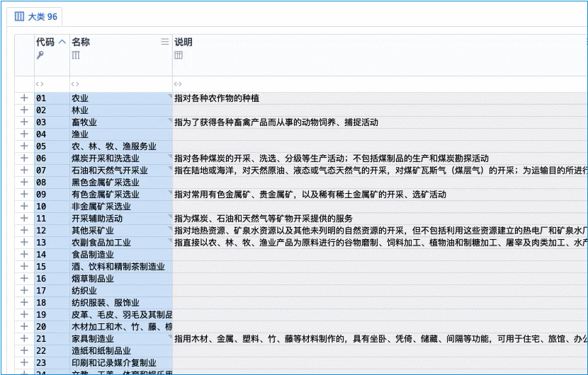Click the filter icon in 代码 filter row
Image resolution: width=588 pixels, height=375 pixels.
pyautogui.click(x=40, y=84)
